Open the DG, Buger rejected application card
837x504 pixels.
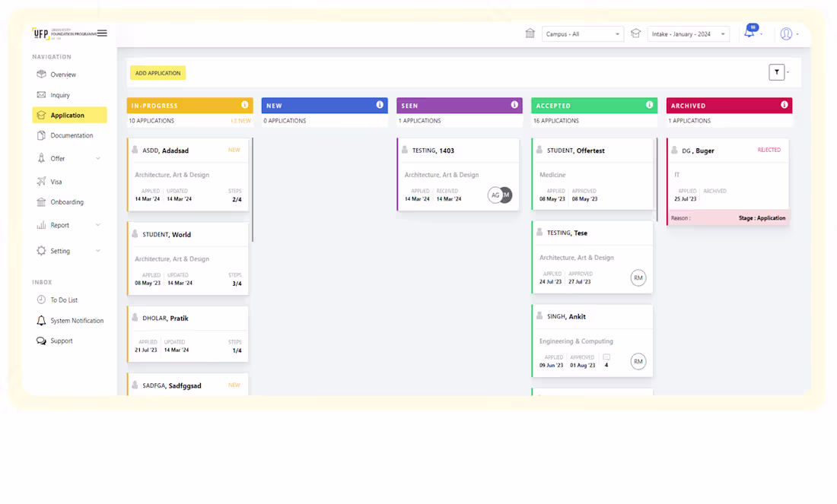click(x=727, y=182)
